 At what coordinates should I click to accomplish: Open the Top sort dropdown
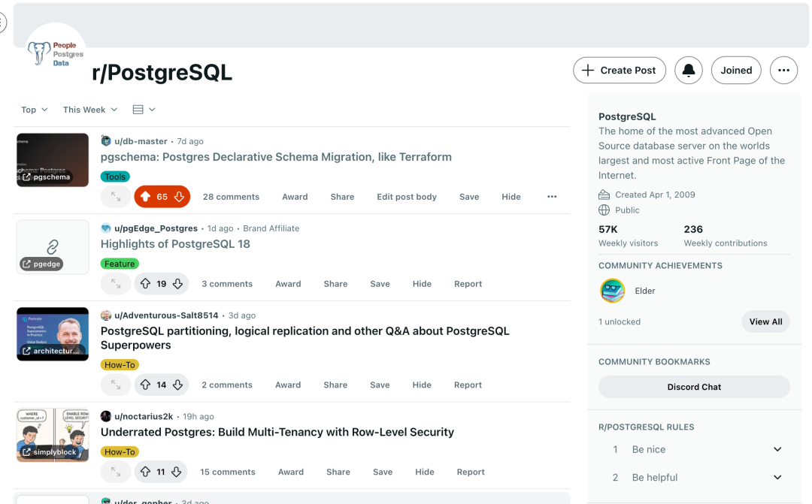pyautogui.click(x=34, y=110)
